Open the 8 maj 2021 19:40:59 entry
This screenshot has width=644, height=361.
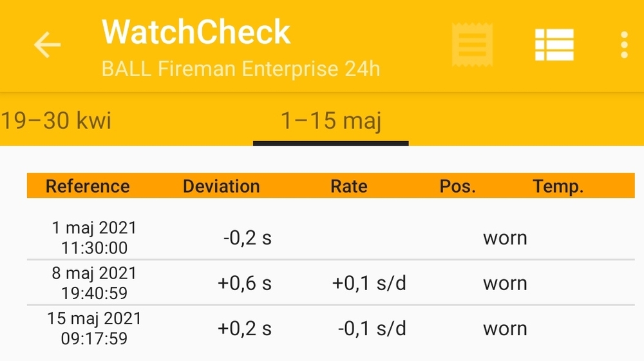(94, 283)
